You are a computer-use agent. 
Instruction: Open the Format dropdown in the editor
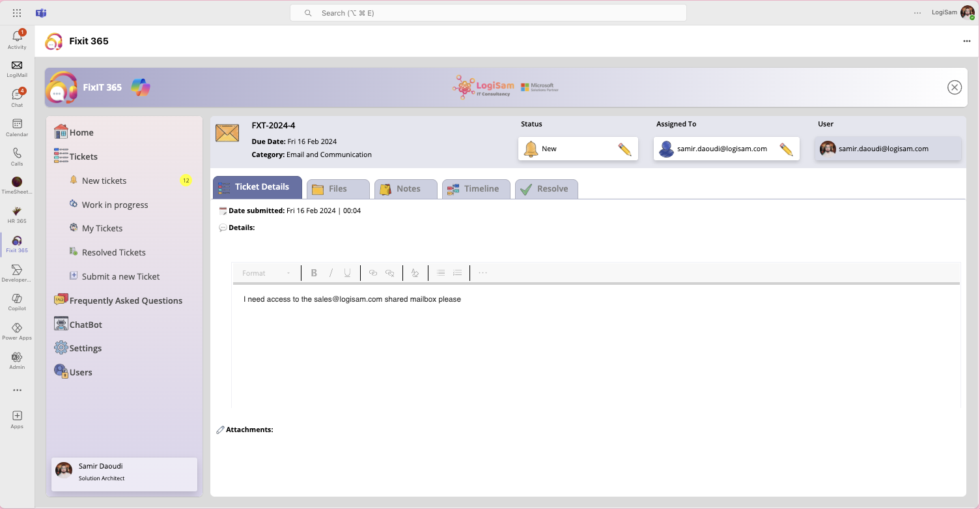click(266, 273)
